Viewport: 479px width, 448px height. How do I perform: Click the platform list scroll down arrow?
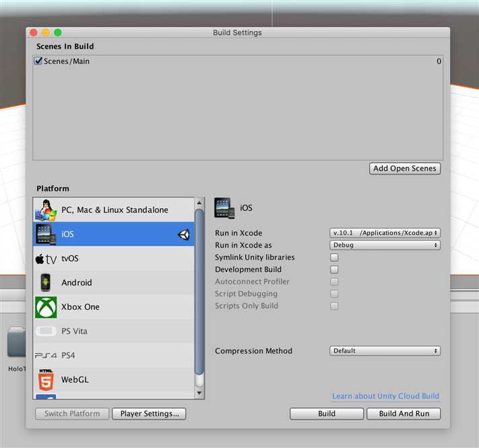199,393
